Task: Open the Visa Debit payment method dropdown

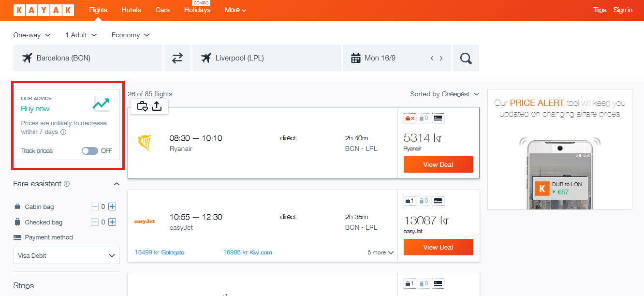Action: [67, 255]
